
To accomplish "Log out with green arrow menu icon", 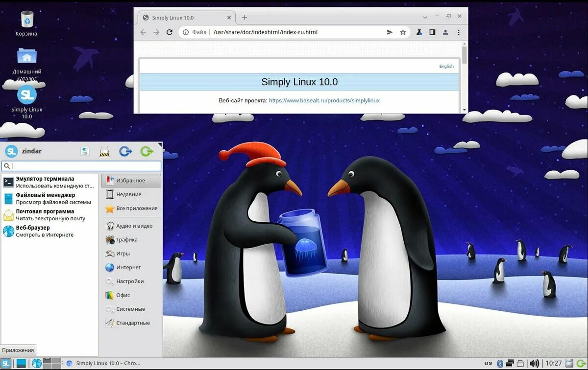I will (147, 151).
